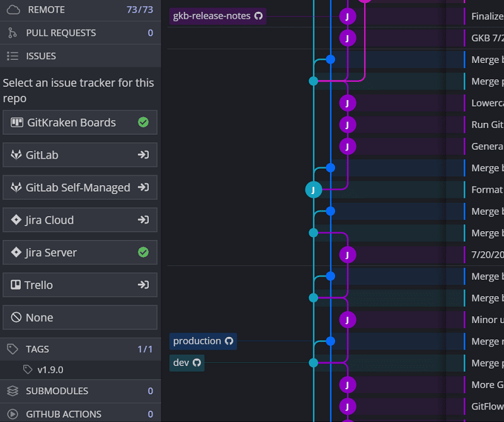Expand the Pull Requests section
504x422 pixels.
[61, 33]
